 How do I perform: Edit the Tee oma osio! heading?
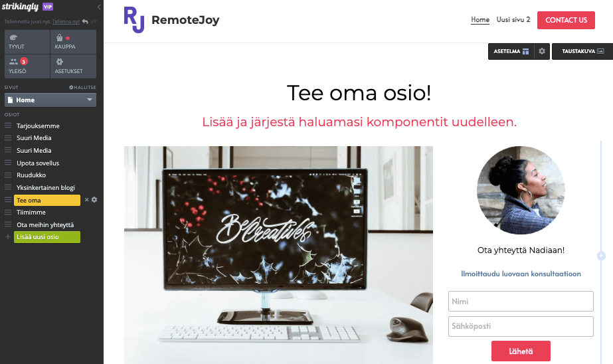[x=359, y=93]
